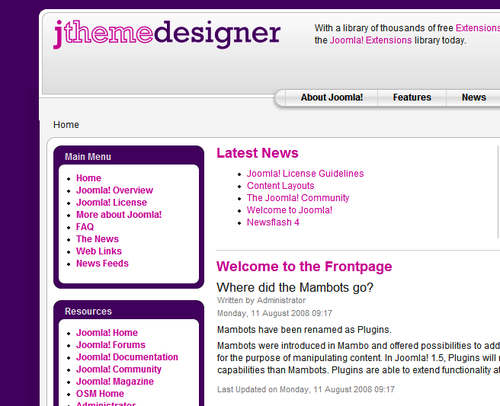Open Content Layouts news link
Screen dimensions: 500x406
click(x=280, y=186)
